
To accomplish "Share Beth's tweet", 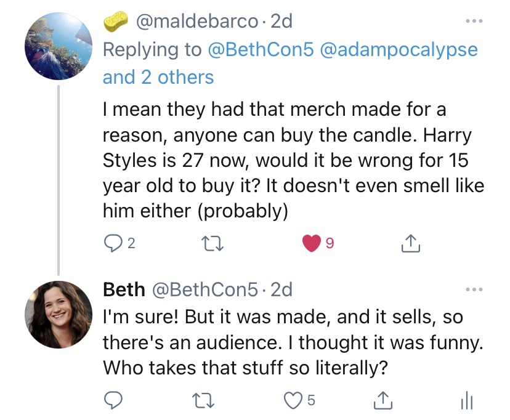I will [383, 401].
